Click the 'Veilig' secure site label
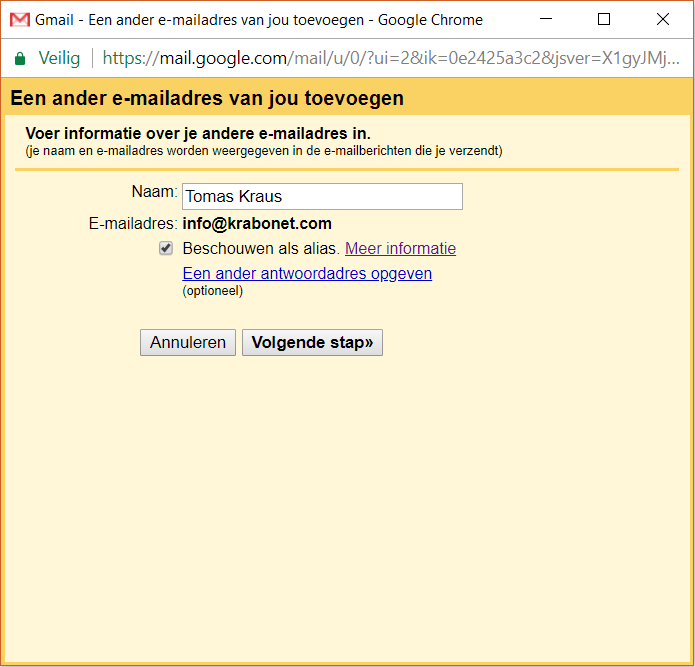Image resolution: width=695 pixels, height=667 pixels. (x=59, y=59)
